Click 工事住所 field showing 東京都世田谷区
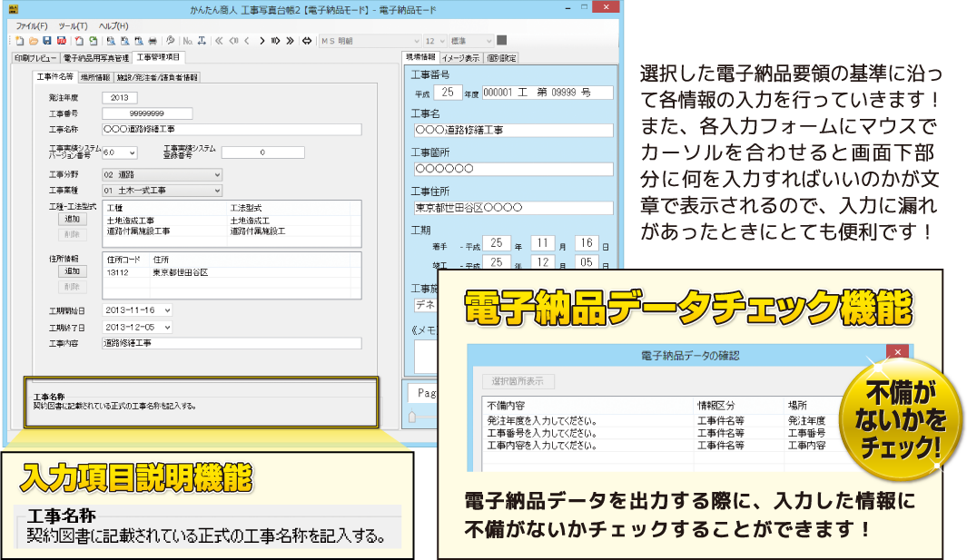967x560 pixels. 513,208
